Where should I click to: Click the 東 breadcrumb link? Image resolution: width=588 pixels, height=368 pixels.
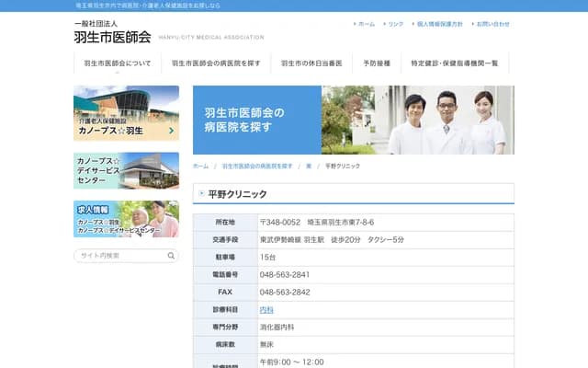click(309, 167)
